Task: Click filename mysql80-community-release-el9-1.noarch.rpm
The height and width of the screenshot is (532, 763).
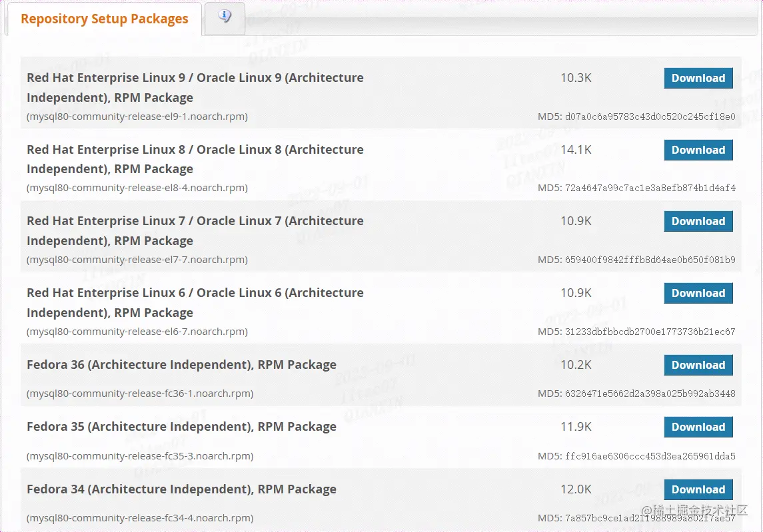Action: [x=137, y=117]
